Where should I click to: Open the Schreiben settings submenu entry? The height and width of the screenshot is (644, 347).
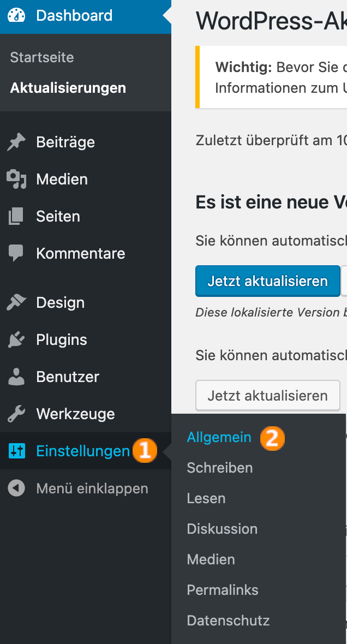tap(220, 468)
